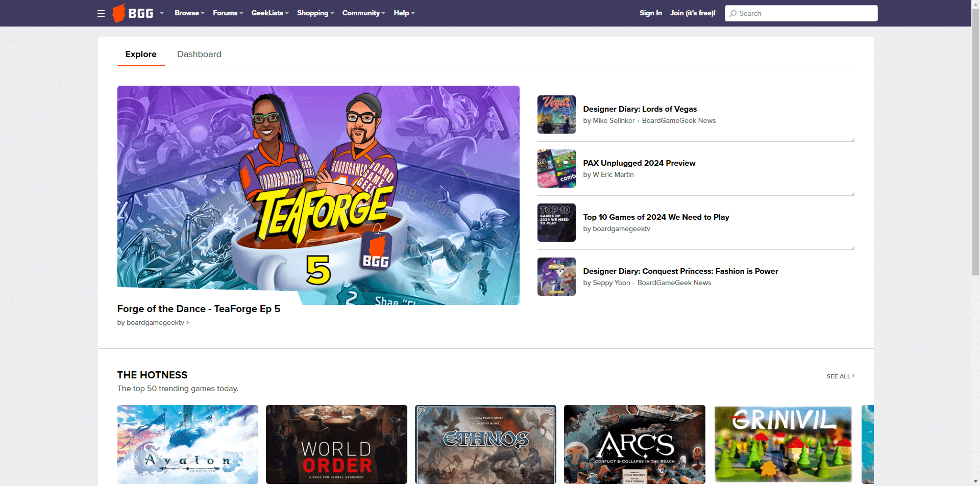The height and width of the screenshot is (486, 980).
Task: Open PAX Unplugged 2024 Preview article
Action: point(639,163)
